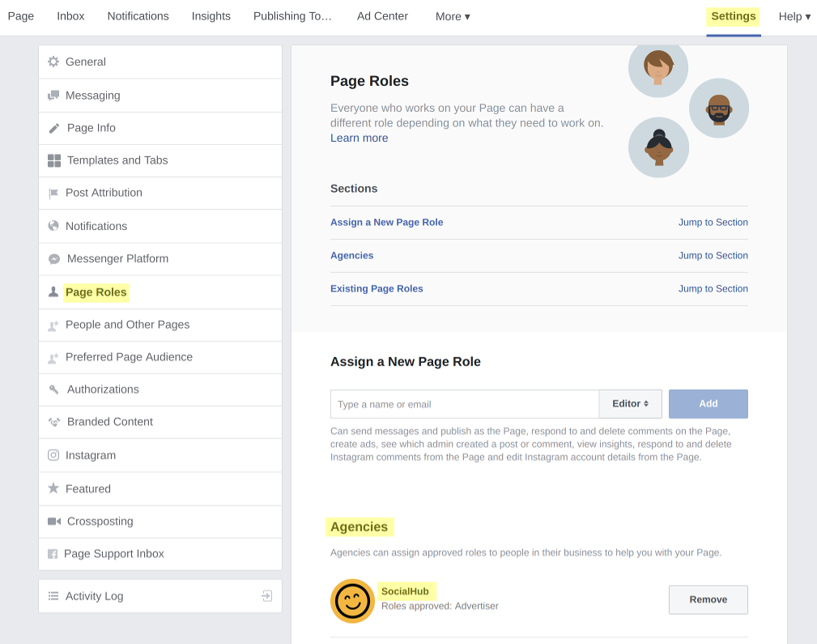Click the Featured star icon
The height and width of the screenshot is (644, 817).
pyautogui.click(x=53, y=488)
